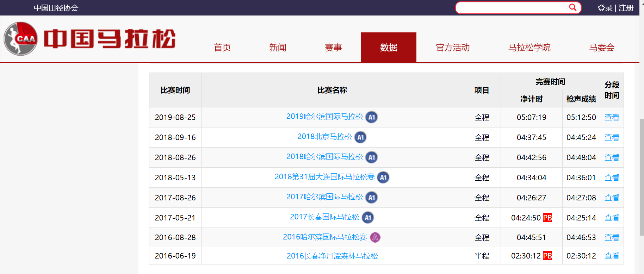Click A1 badge beside 2018 Dalian marathon
Image resolution: width=644 pixels, height=274 pixels.
[x=383, y=178]
